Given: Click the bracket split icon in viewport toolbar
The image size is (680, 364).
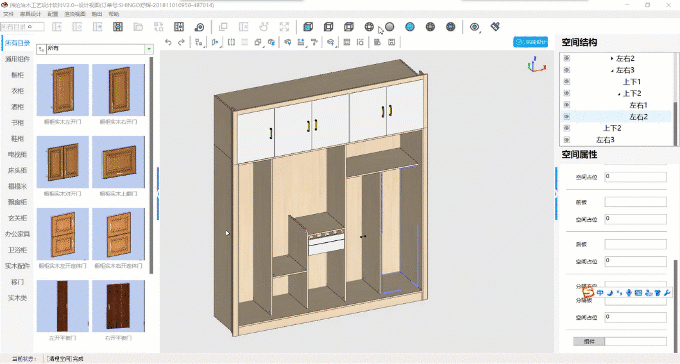Looking at the screenshot, I should click(231, 42).
